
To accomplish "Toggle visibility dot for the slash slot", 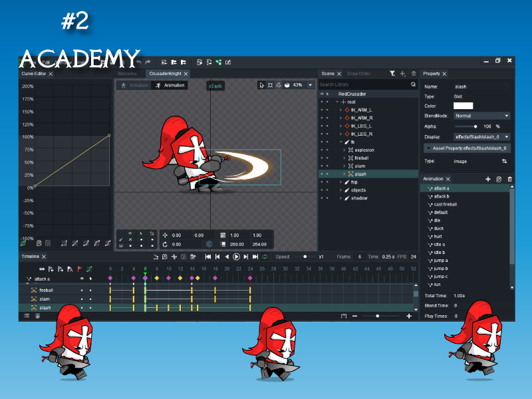I will coord(322,174).
